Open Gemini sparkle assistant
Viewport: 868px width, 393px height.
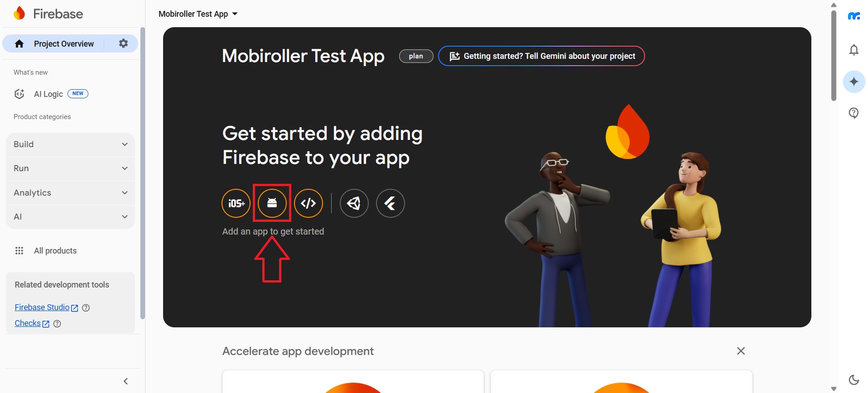point(854,81)
